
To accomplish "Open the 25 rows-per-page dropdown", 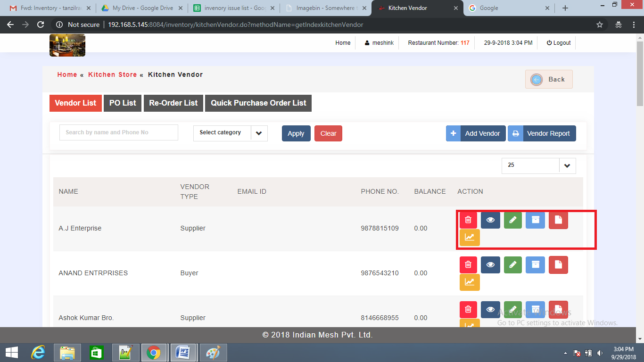I will coord(539,165).
